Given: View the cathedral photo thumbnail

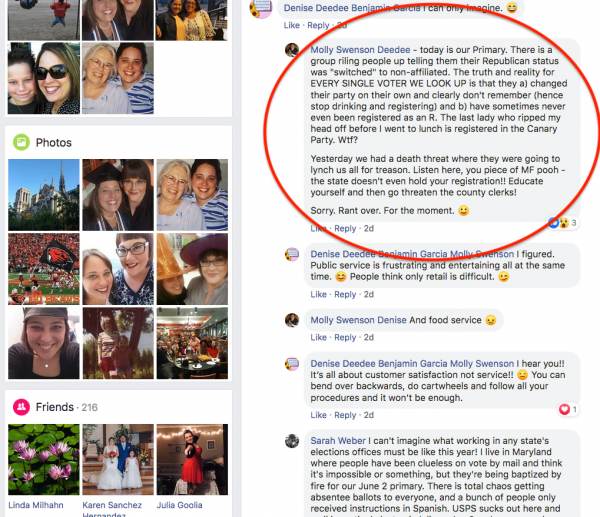Looking at the screenshot, I should (x=44, y=195).
